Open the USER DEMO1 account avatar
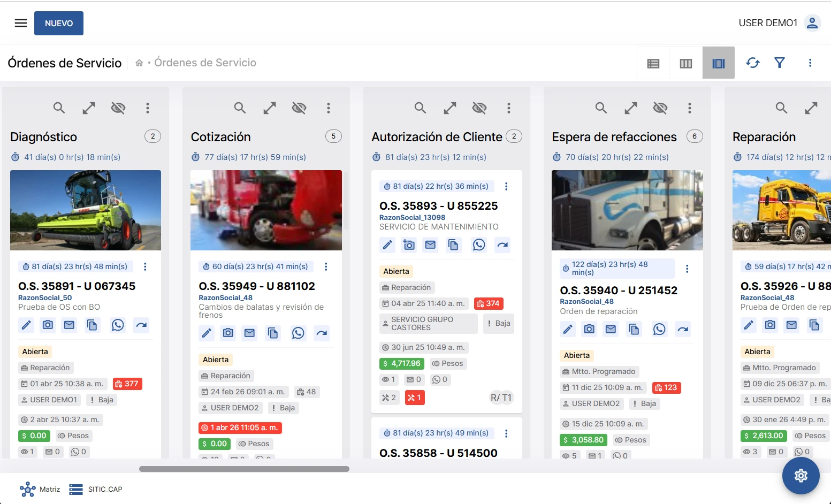831x504 pixels. click(812, 23)
